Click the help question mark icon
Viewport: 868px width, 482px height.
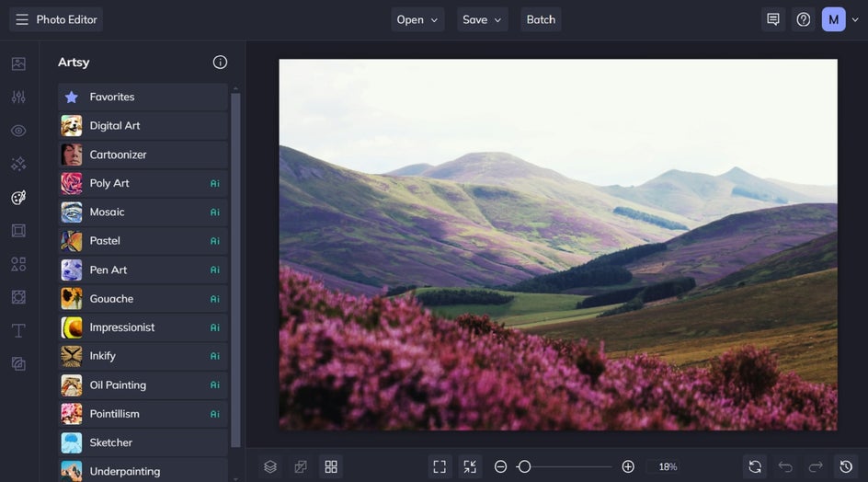[804, 19]
